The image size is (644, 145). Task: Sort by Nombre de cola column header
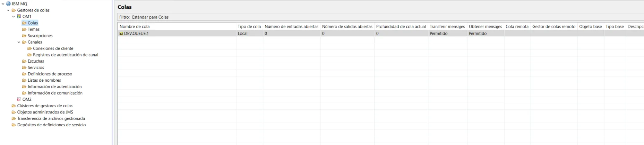pos(177,27)
